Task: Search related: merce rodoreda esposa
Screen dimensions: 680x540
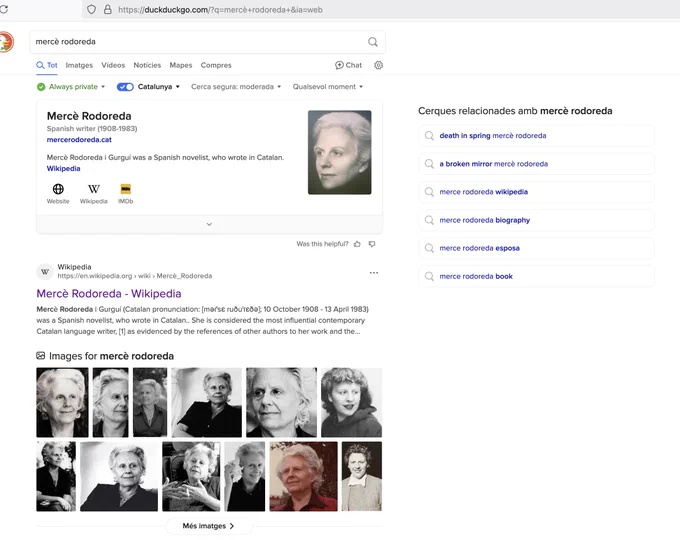Action: pyautogui.click(x=536, y=248)
